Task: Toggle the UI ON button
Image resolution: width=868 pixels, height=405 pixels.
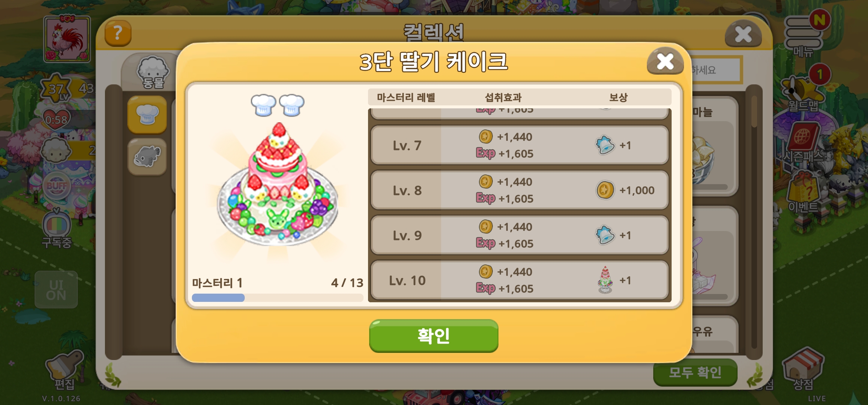Action: tap(56, 290)
